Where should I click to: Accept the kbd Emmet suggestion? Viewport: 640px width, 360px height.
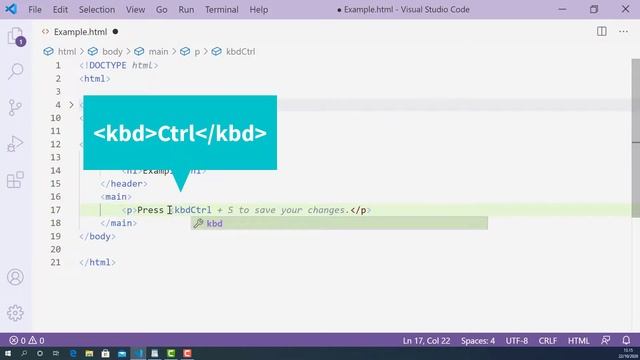tap(339, 223)
